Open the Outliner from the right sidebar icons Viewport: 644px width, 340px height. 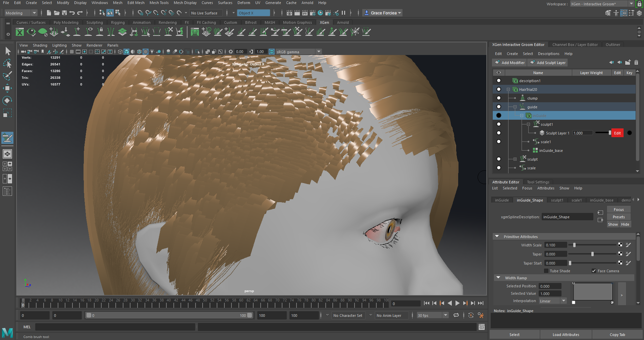(x=613, y=44)
